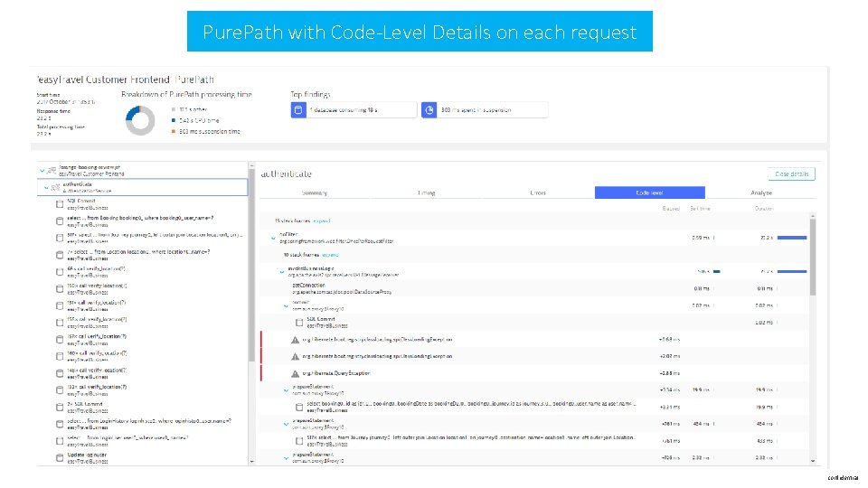
Task: Click the Duration column header
Action: [764, 209]
